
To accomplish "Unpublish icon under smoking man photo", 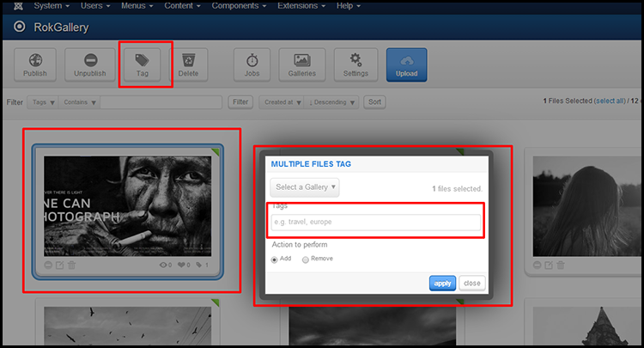I will pos(48,265).
